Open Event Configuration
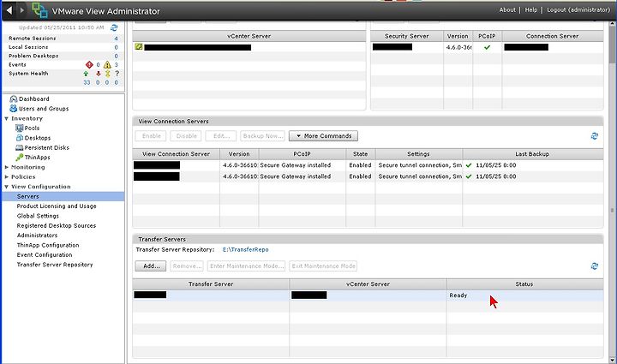Viewport: 617px width, 364px height. (45, 254)
